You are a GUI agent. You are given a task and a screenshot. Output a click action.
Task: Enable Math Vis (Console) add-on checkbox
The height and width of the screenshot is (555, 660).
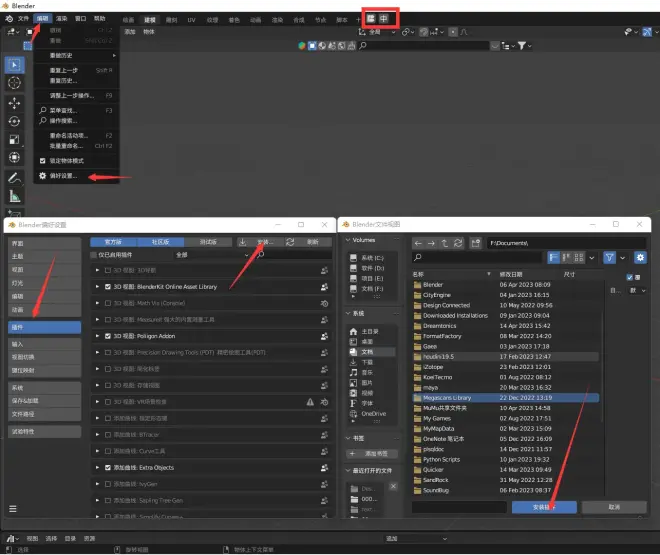[108, 303]
